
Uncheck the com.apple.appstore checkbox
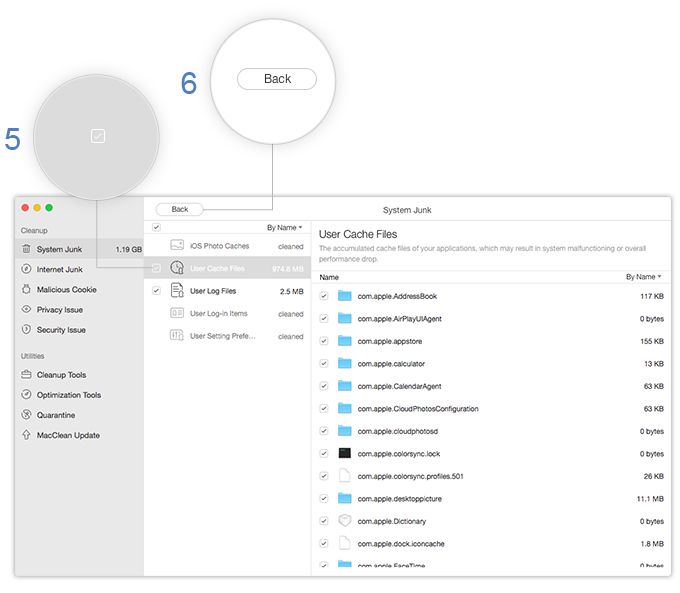point(324,341)
